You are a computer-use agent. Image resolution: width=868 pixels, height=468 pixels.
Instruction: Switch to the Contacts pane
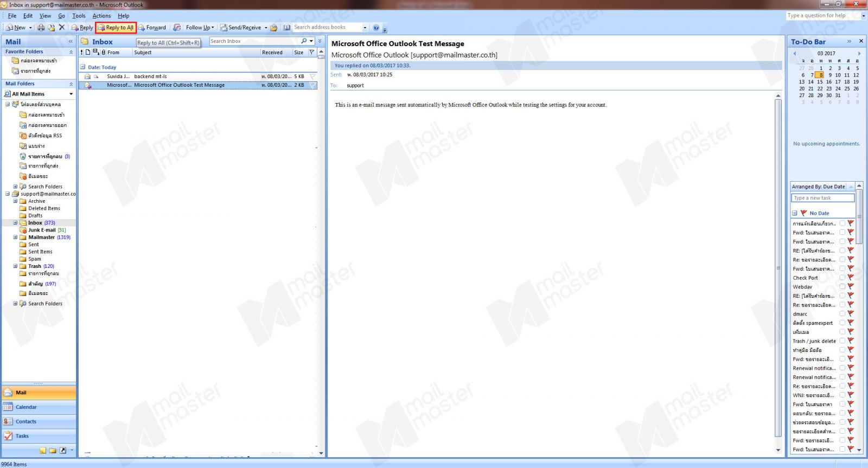pyautogui.click(x=39, y=421)
